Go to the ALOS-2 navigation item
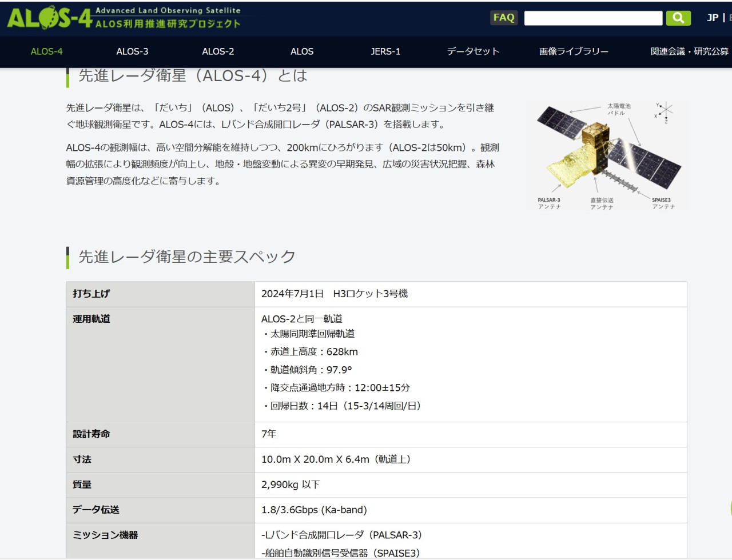This screenshot has width=732, height=560. click(218, 51)
